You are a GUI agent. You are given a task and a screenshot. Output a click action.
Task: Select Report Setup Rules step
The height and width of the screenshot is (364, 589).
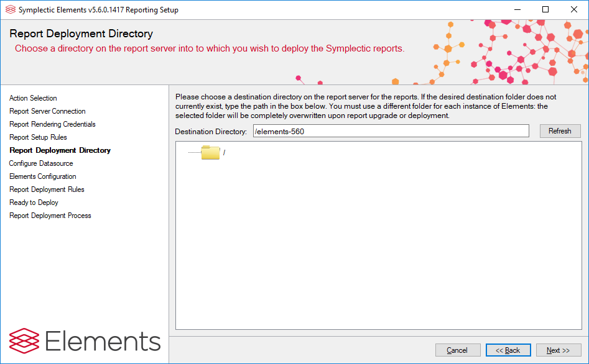coord(38,137)
